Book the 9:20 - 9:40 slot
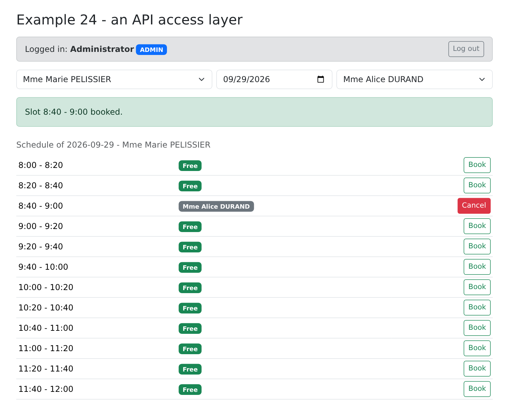Image resolution: width=509 pixels, height=420 pixels. pyautogui.click(x=477, y=246)
